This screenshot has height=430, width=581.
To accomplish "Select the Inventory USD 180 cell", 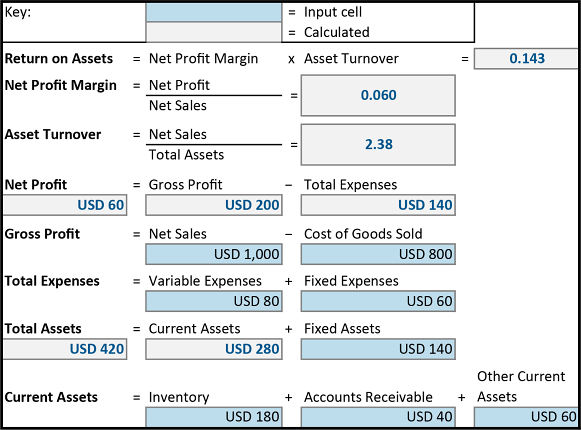I will (x=214, y=417).
